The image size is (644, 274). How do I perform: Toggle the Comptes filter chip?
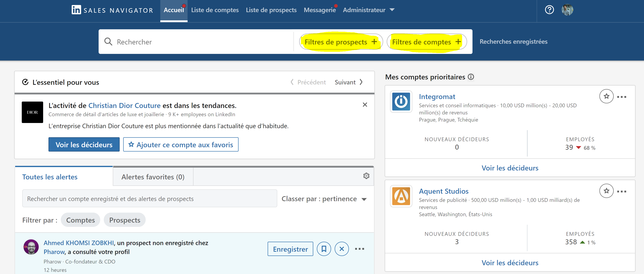coord(80,220)
